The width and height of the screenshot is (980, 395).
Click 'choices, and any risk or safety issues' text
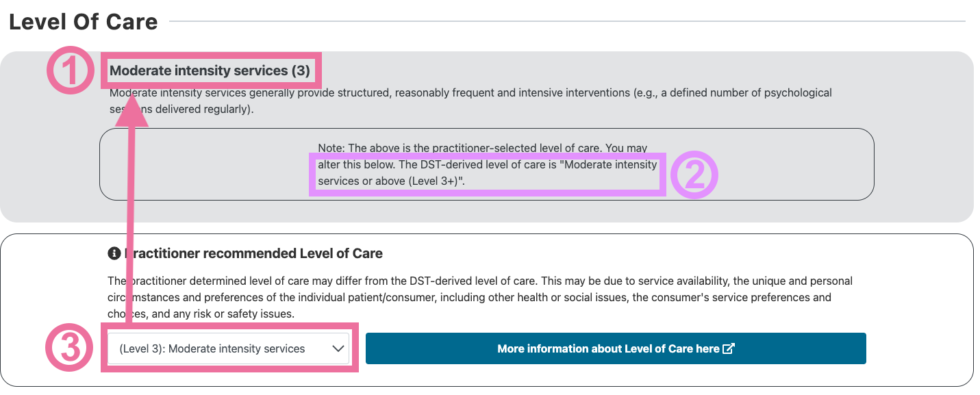(x=201, y=314)
